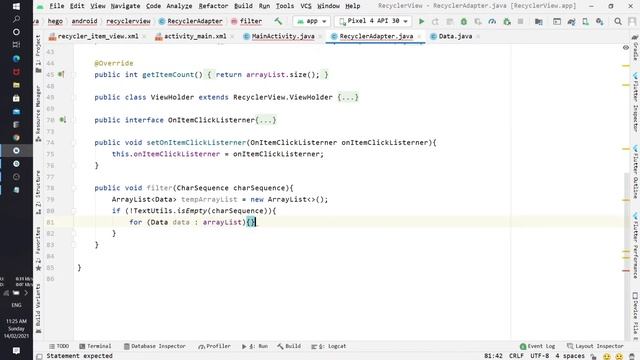Open the AVD Manager phone icon
This screenshot has height=360, width=640.
pyautogui.click(x=585, y=21)
